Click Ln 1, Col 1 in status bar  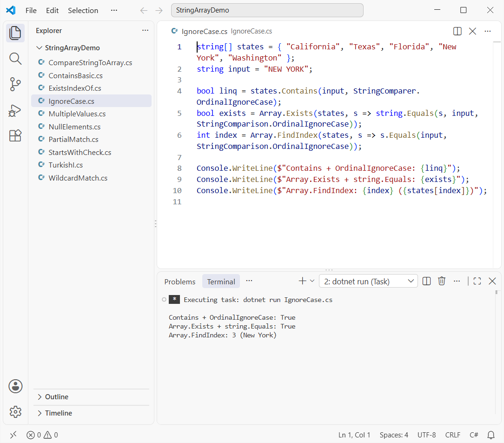[354, 435]
